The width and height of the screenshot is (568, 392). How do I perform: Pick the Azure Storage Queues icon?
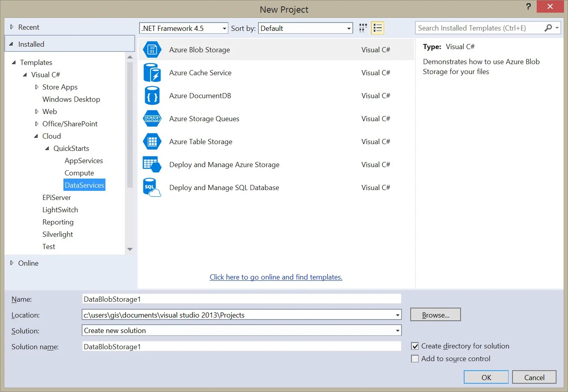pos(152,119)
